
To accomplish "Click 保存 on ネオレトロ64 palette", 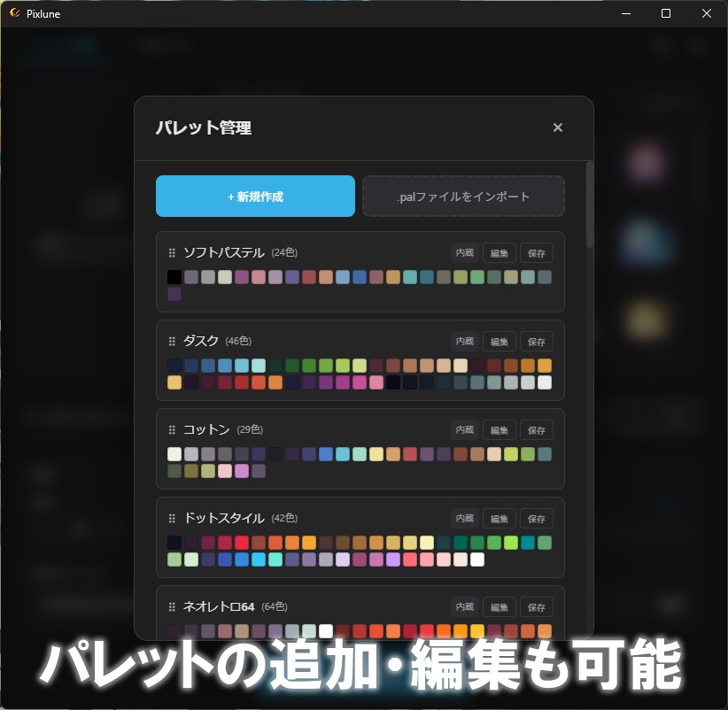I will pyautogui.click(x=536, y=606).
